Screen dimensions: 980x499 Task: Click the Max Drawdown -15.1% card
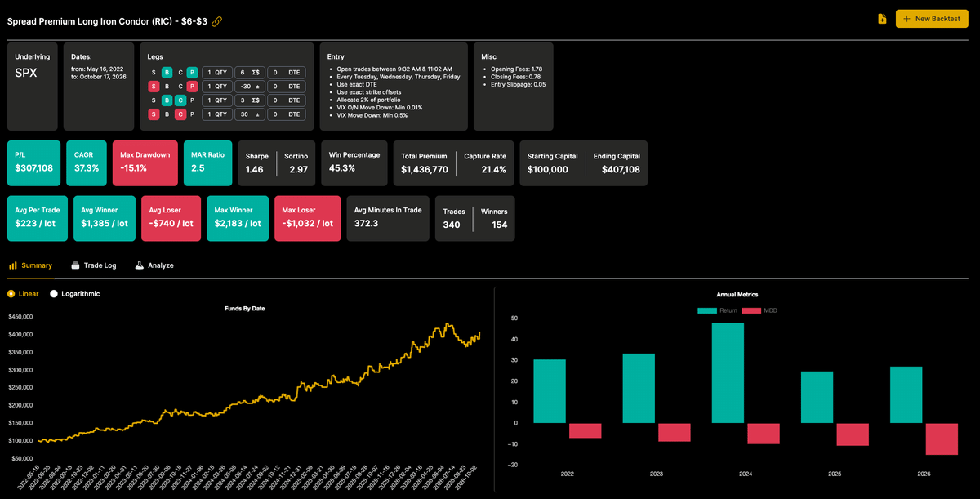pyautogui.click(x=145, y=162)
